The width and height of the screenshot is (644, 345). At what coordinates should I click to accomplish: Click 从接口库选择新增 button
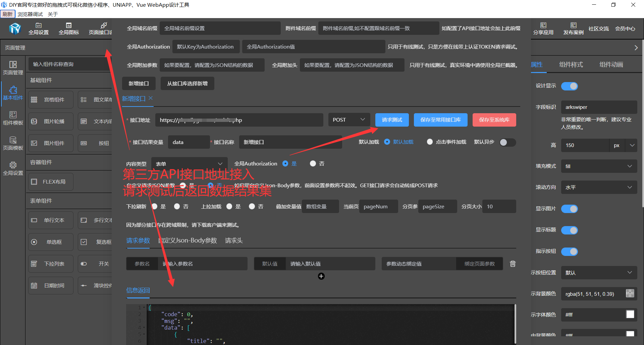[x=187, y=83]
